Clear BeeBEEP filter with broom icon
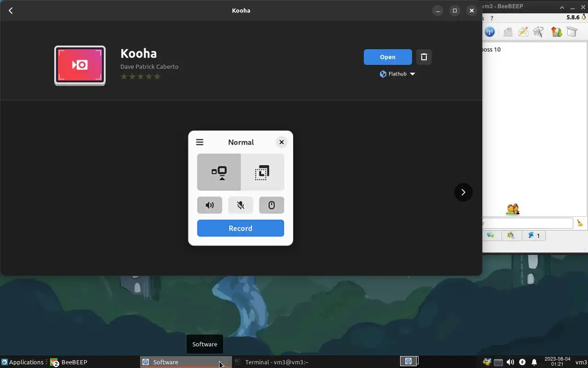Image resolution: width=588 pixels, height=368 pixels. pos(580,223)
